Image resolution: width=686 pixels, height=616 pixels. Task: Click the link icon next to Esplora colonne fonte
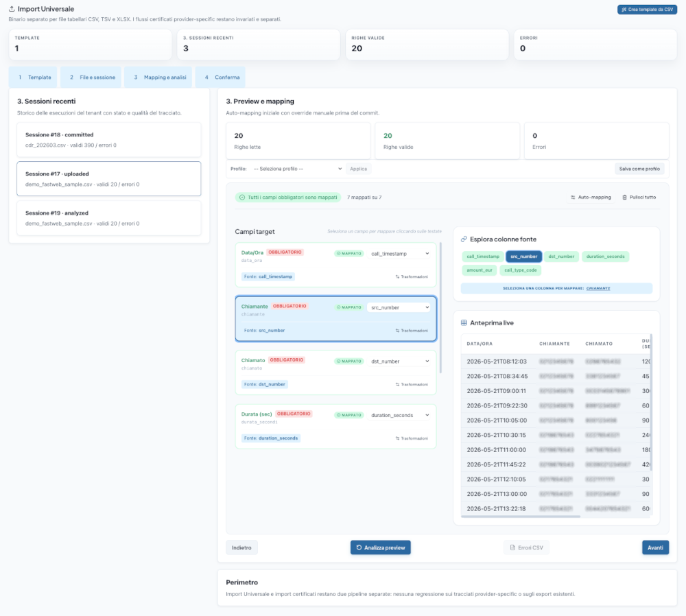[464, 239]
